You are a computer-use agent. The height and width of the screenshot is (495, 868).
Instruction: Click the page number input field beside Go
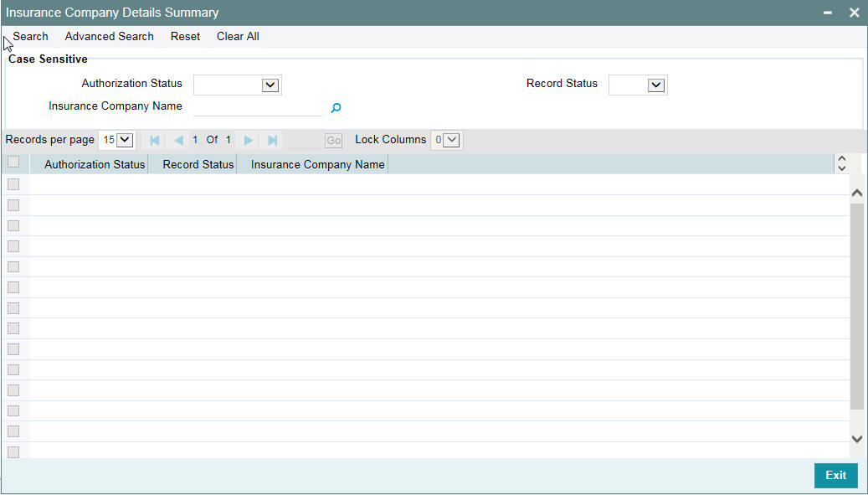click(305, 140)
